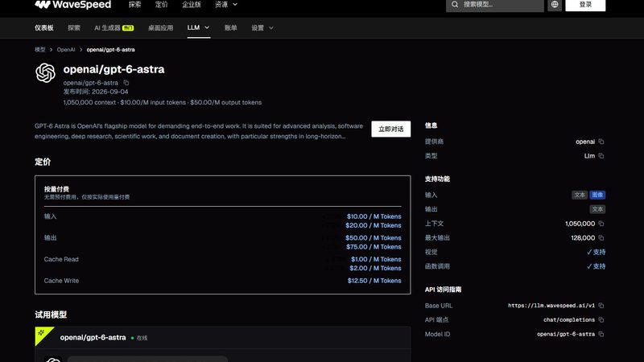This screenshot has width=644, height=362.
Task: Click the $50.00 / M Tokens price
Action: 373,237
